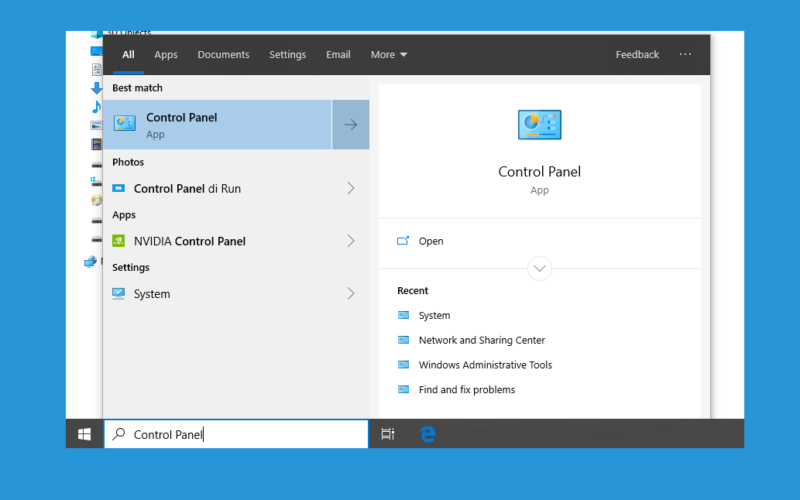Click icon beside recent System entry
Image resolution: width=800 pixels, height=500 pixels.
[x=403, y=315]
